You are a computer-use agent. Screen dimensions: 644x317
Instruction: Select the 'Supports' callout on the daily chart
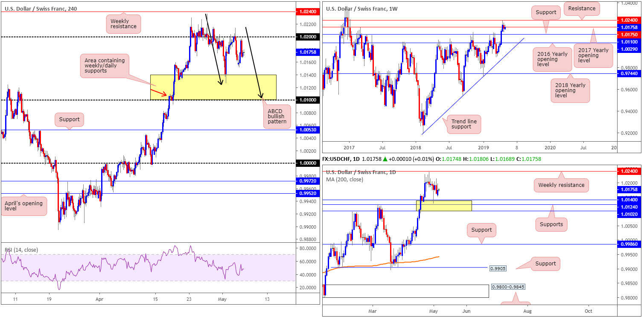(x=551, y=224)
